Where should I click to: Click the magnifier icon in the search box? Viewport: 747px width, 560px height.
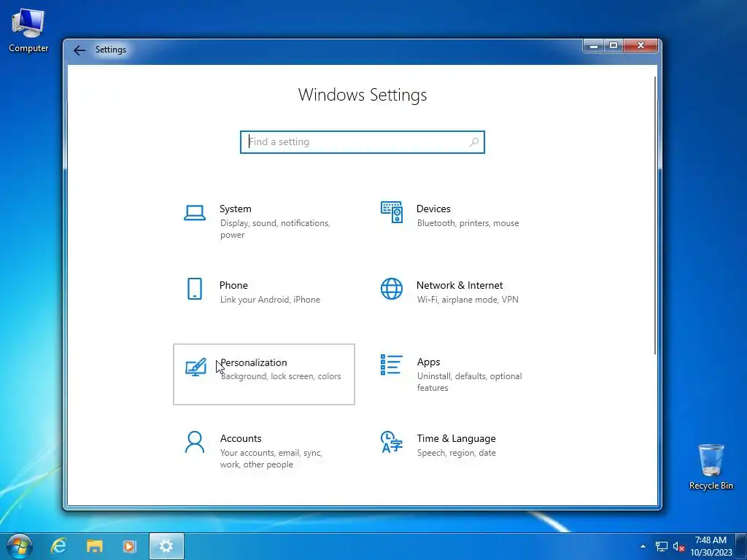click(474, 142)
